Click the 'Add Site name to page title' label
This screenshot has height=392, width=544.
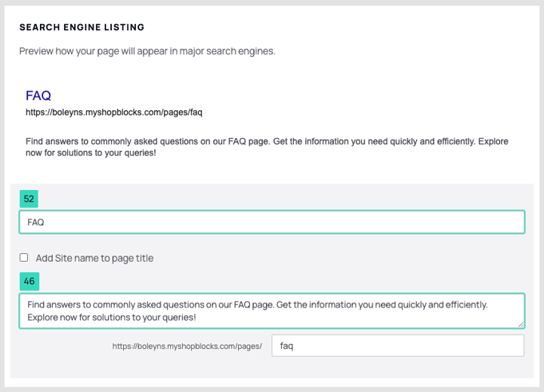click(x=94, y=258)
